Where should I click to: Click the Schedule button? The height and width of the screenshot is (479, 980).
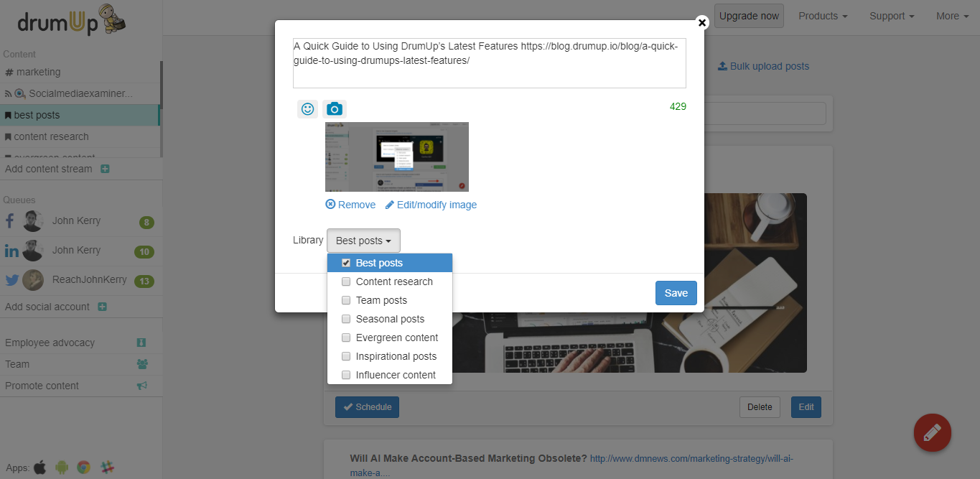[x=367, y=407]
